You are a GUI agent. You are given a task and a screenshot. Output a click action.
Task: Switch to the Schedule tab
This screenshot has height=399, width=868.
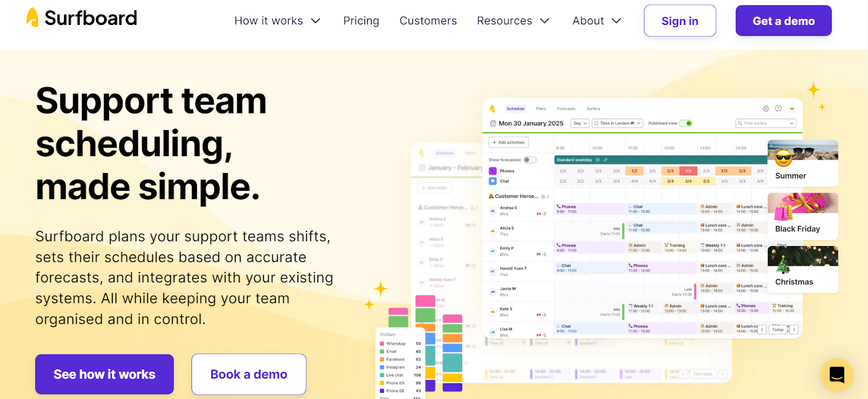click(x=515, y=108)
